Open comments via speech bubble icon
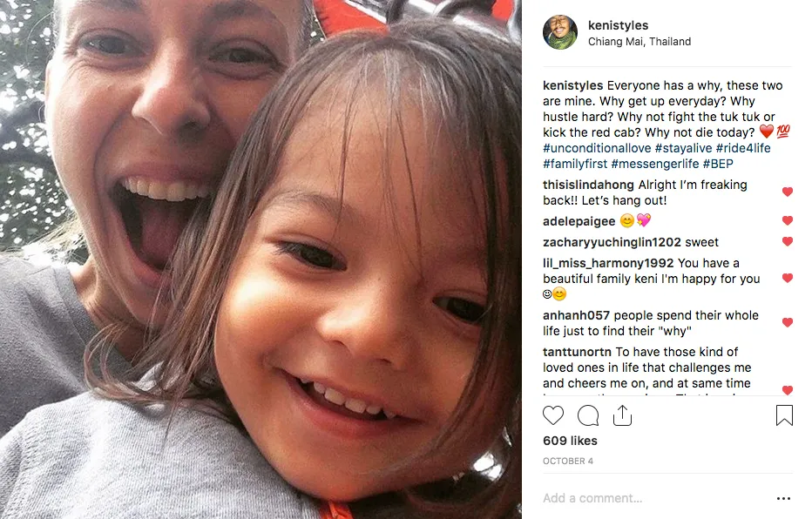This screenshot has height=519, width=812. (x=588, y=415)
